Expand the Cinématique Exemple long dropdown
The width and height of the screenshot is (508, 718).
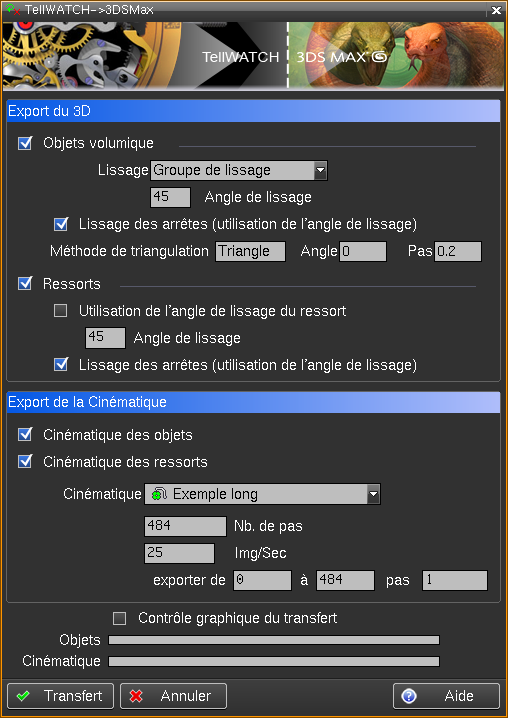click(262, 495)
